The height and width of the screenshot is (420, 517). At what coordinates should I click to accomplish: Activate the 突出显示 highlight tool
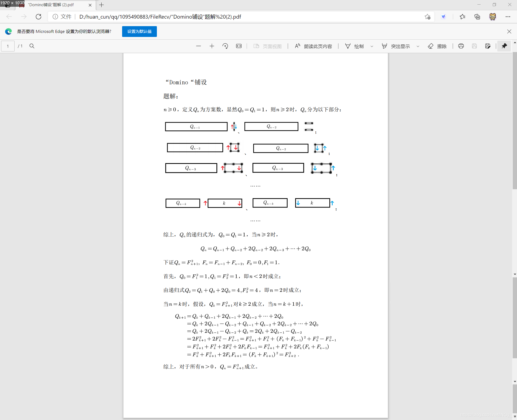click(396, 46)
